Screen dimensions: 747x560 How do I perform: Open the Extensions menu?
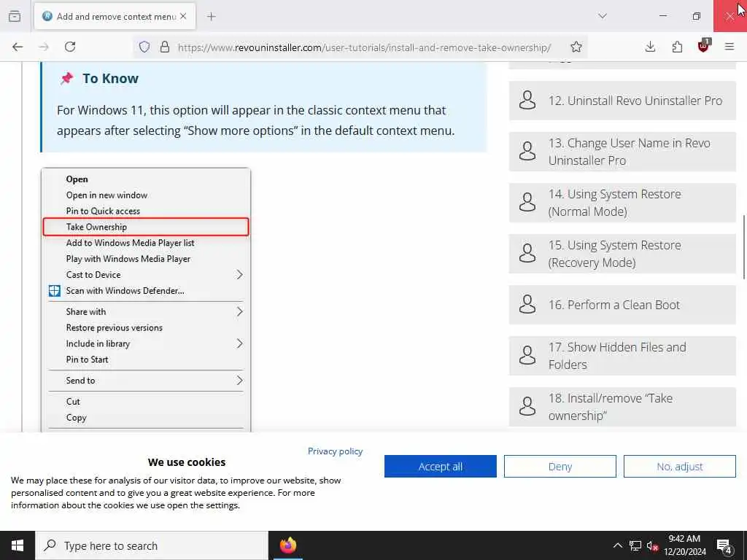(677, 47)
